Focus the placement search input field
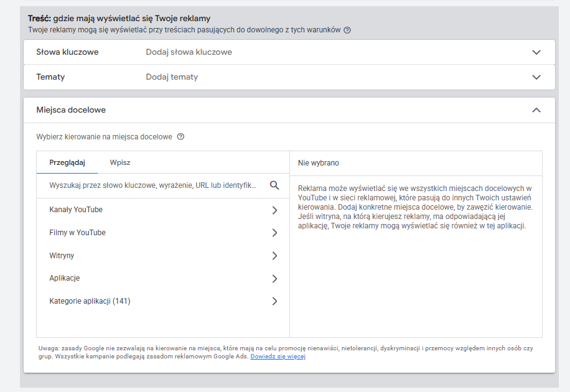The height and width of the screenshot is (392, 570). [152, 185]
